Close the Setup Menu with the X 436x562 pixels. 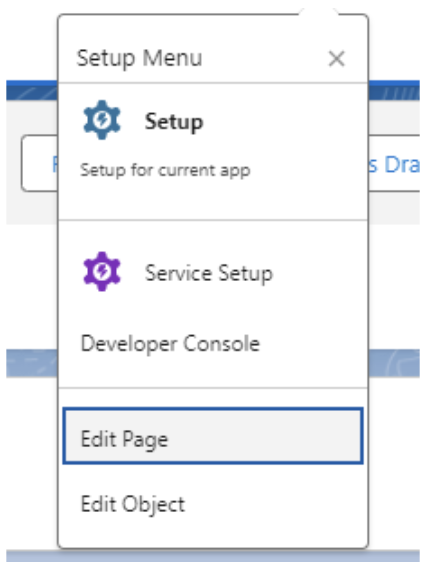(336, 58)
